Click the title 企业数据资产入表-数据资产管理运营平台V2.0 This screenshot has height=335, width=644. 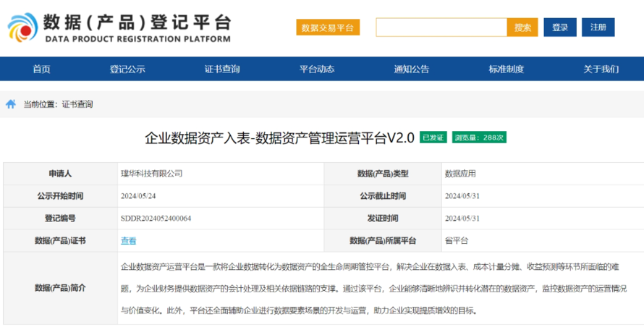click(x=279, y=138)
